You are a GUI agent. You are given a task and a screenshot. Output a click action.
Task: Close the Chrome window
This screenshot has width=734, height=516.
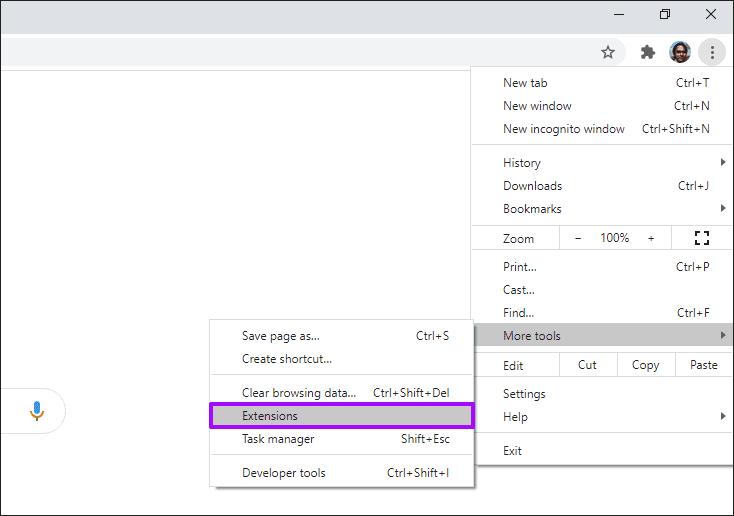[x=711, y=15]
